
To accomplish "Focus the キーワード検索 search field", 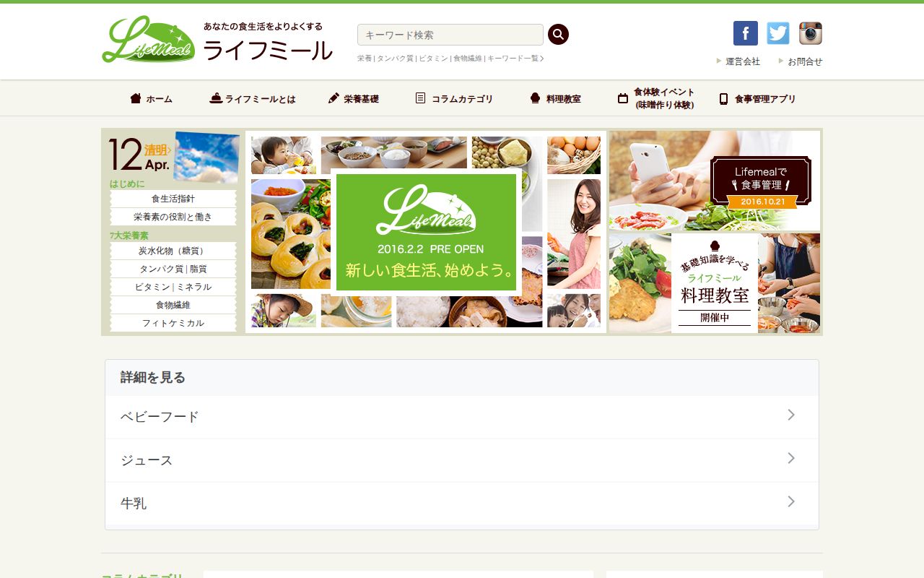I will [450, 35].
